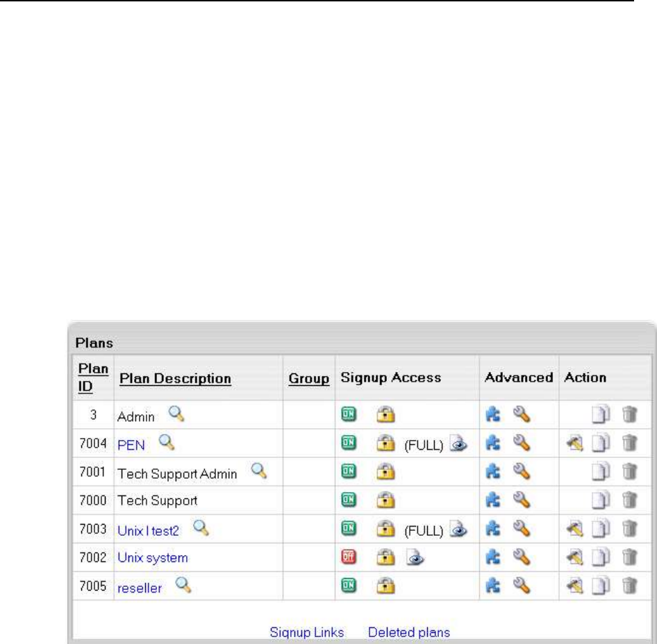
Task: Toggle the ON signup switch for Admin plan
Action: coord(349,414)
